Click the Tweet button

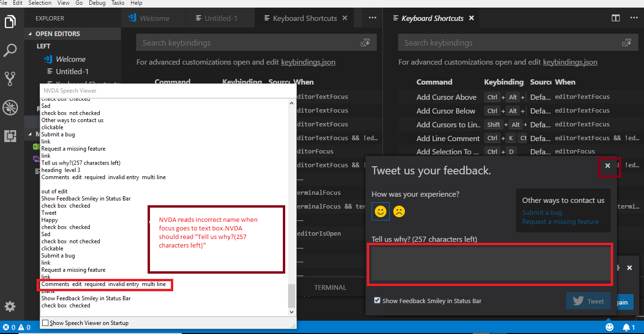(x=588, y=301)
